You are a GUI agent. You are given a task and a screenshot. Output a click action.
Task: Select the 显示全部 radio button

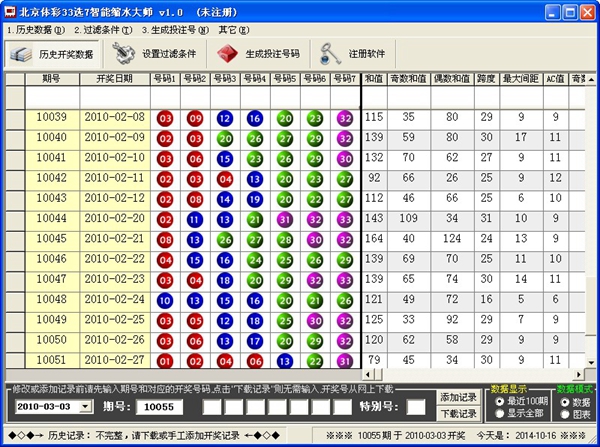coord(499,413)
